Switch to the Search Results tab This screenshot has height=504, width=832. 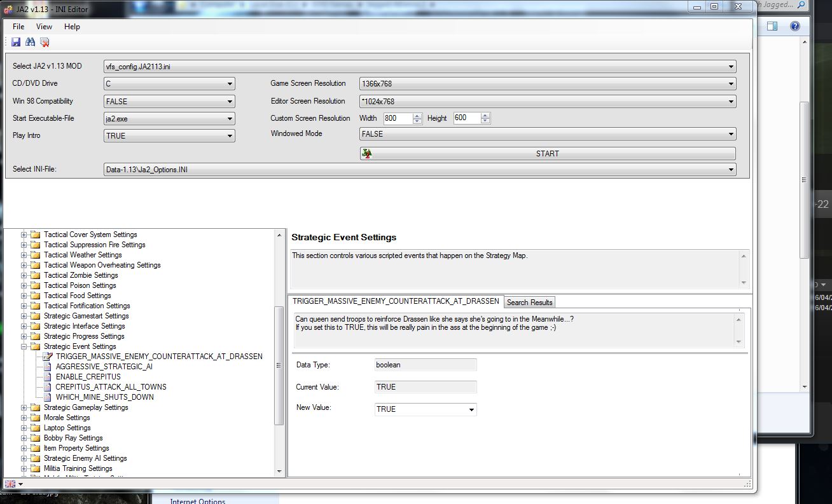[529, 303]
